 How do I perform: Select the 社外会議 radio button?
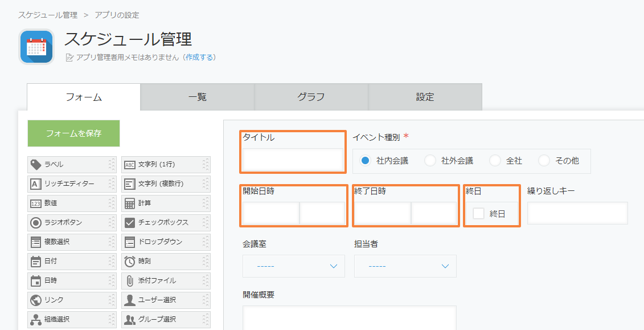tap(430, 161)
